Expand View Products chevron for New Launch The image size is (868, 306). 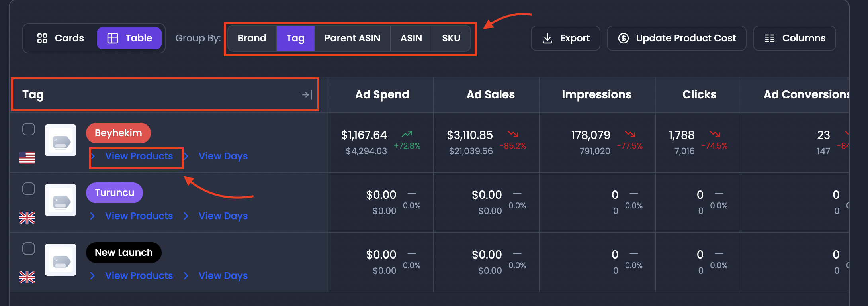point(92,276)
